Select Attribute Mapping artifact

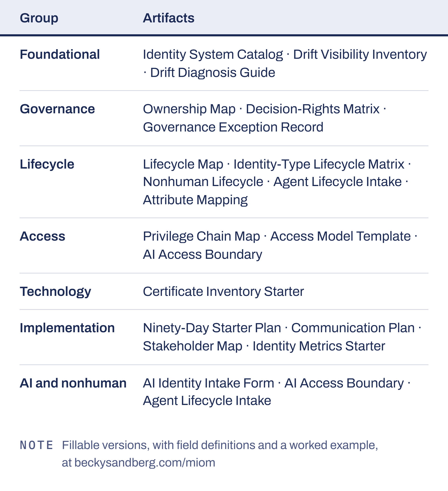pos(195,200)
